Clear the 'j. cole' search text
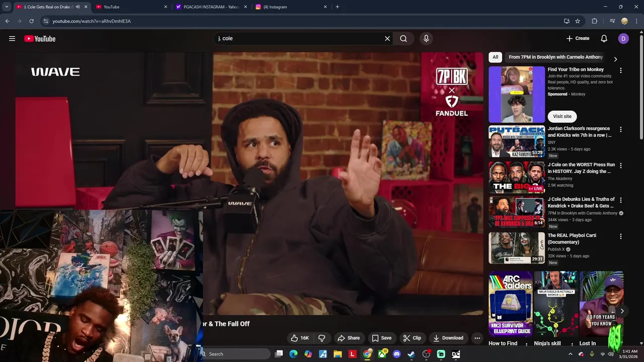 pos(387,39)
